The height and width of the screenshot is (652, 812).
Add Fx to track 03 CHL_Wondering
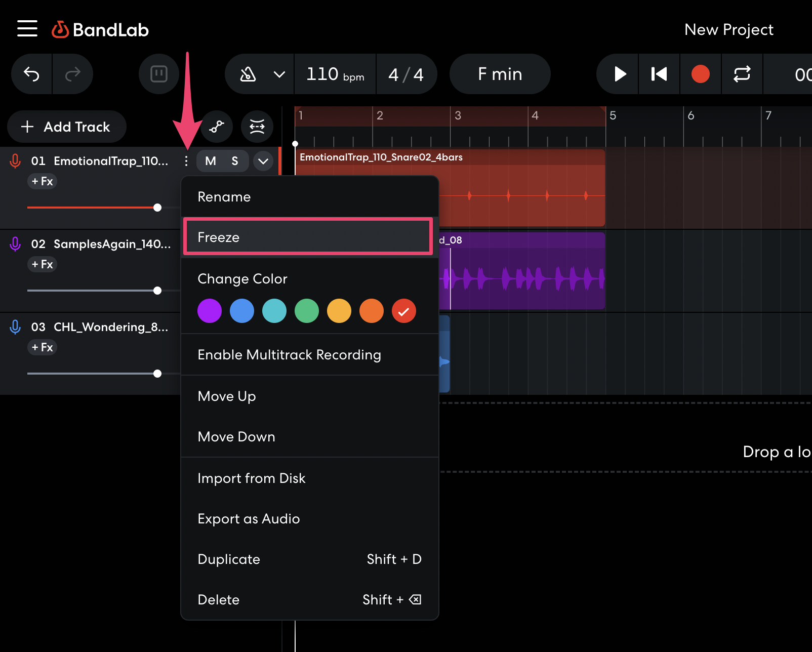tap(42, 347)
